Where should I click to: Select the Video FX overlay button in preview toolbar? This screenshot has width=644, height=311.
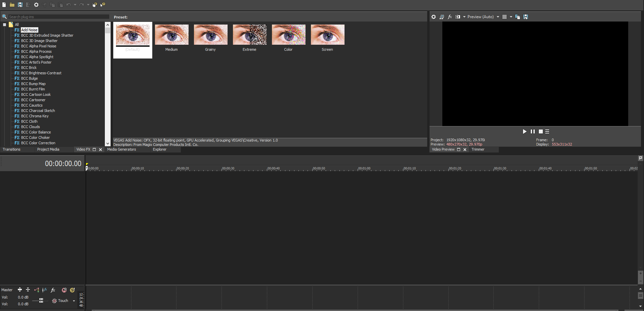(450, 16)
